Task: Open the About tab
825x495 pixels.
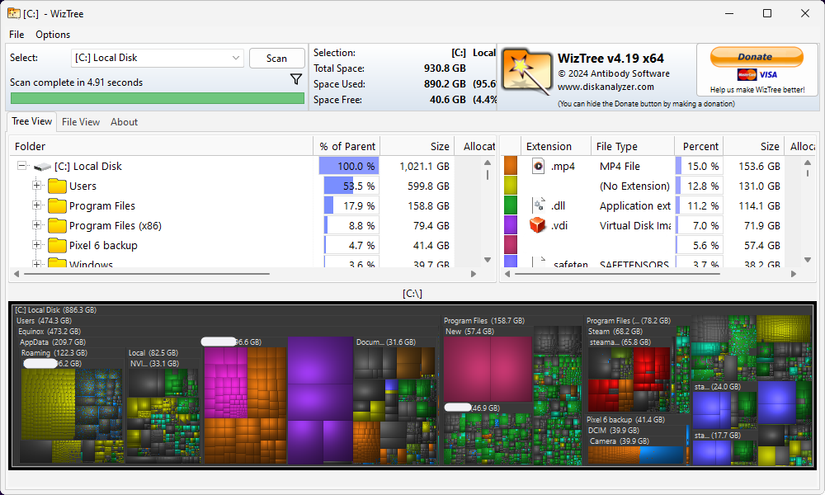Action: click(124, 122)
